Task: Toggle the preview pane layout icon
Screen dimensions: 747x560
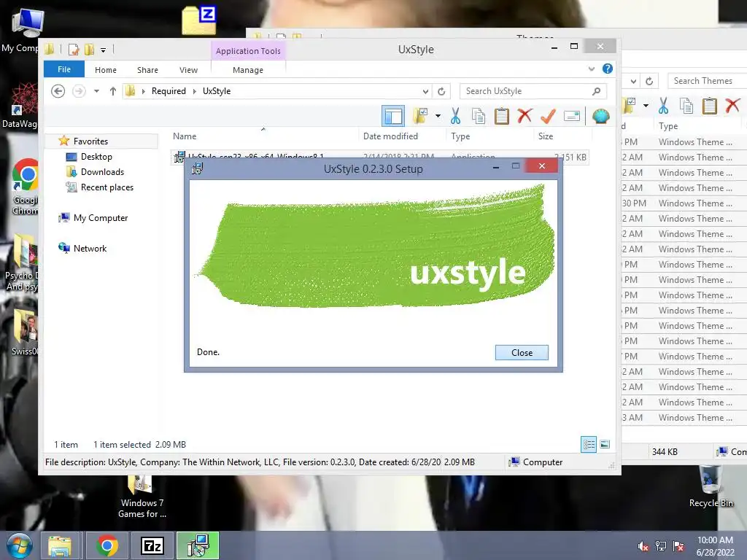Action: 393,116
